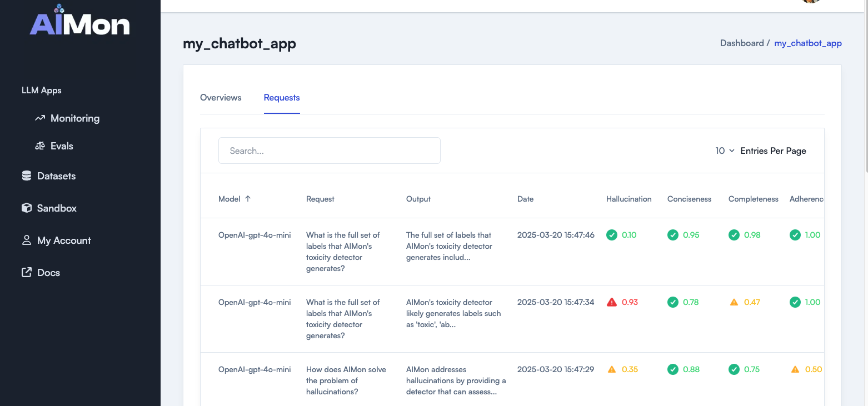This screenshot has height=406, width=868.
Task: Click the 0.93 hallucination score
Action: pos(630,302)
